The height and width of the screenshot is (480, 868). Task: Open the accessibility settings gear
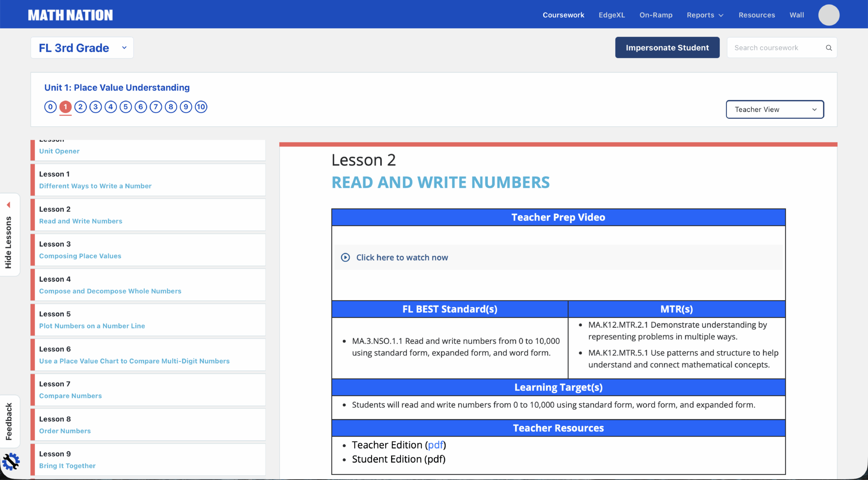click(11, 461)
